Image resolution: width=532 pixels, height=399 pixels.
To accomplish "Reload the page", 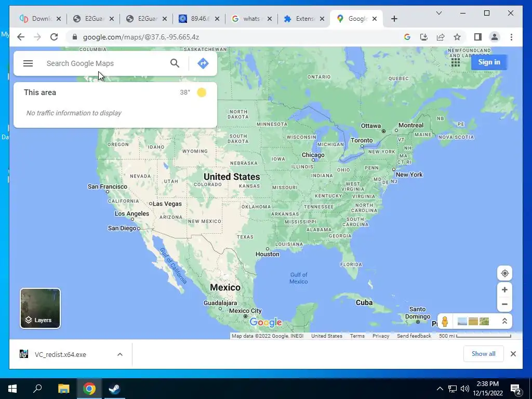I will point(54,37).
